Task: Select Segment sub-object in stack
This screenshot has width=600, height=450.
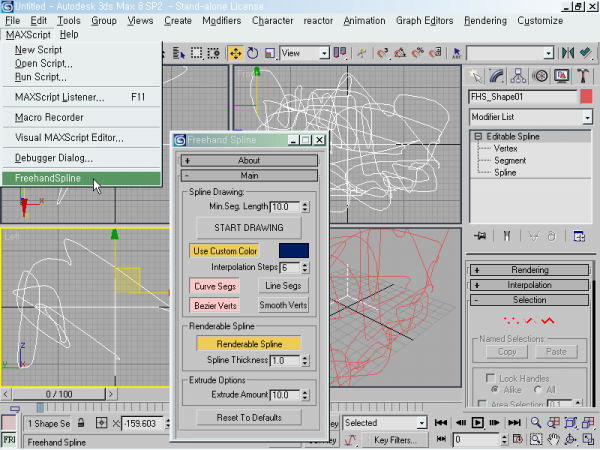Action: (510, 161)
